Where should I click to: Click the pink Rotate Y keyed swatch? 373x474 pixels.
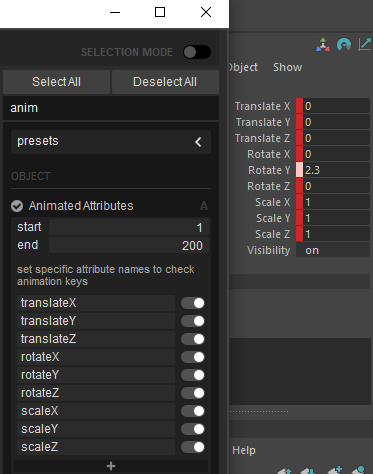pos(299,170)
